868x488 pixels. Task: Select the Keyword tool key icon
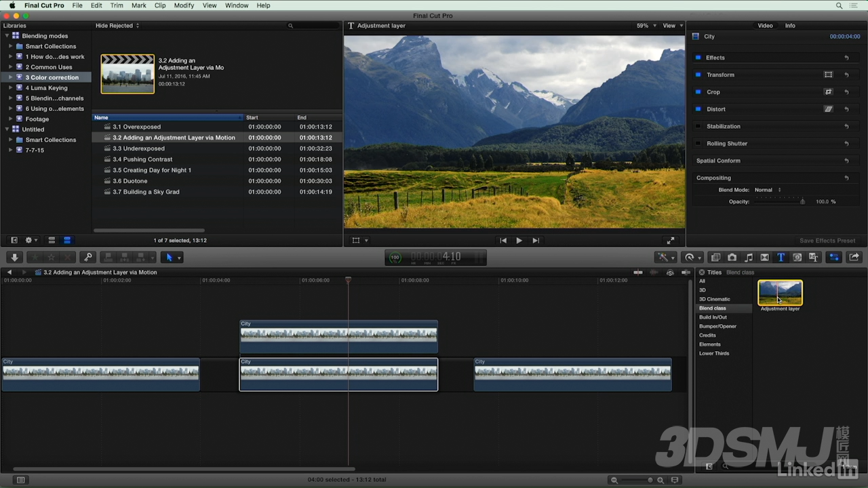click(87, 257)
